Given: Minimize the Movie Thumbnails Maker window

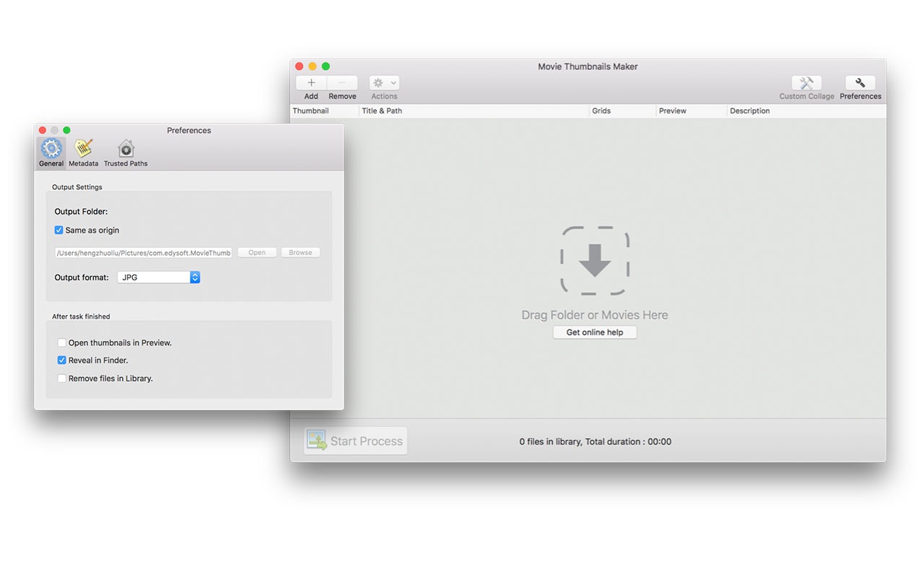Looking at the screenshot, I should [x=313, y=66].
